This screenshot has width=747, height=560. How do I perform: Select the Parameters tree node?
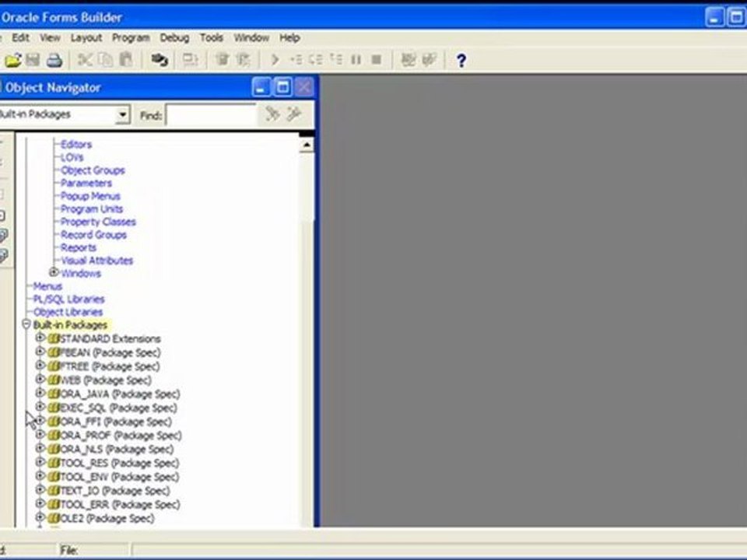coord(86,183)
